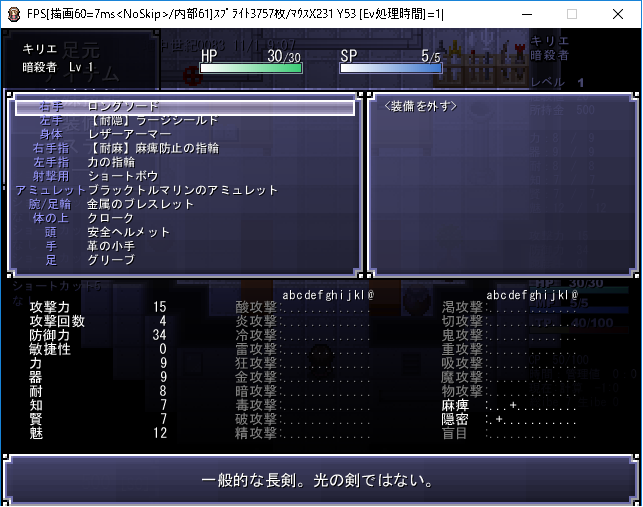Choose the 頭 安全ヘルメット row

(185, 232)
